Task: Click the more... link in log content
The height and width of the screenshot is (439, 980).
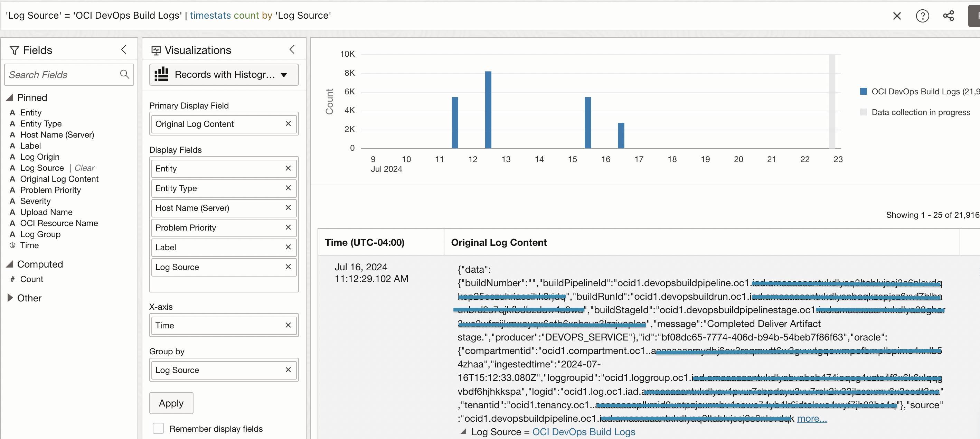Action: click(811, 419)
